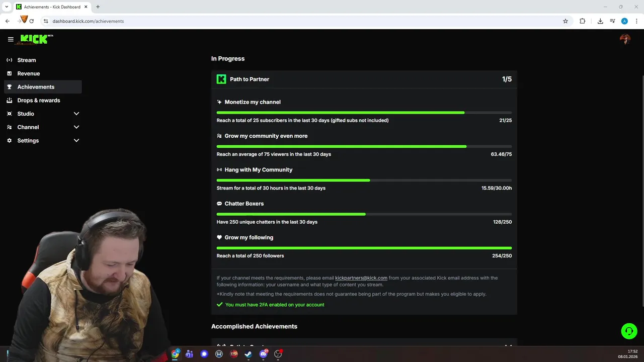
Task: Click the Accomplished Achievements heading
Action: click(254, 326)
